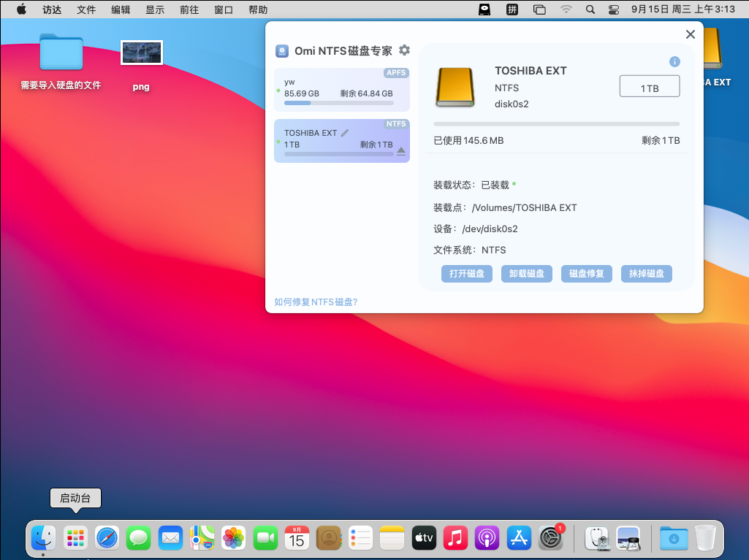Image resolution: width=749 pixels, height=560 pixels.
Task: Open Maps in the Dock
Action: 202,539
